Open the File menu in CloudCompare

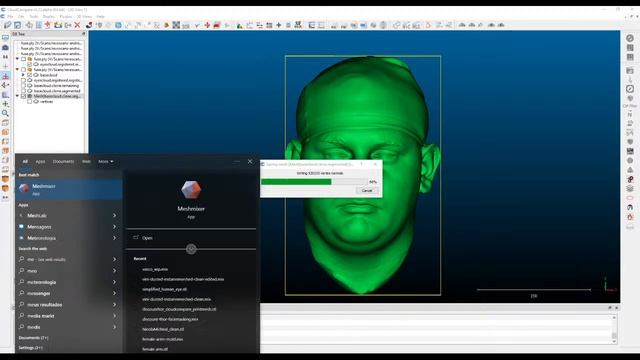[x=10, y=17]
